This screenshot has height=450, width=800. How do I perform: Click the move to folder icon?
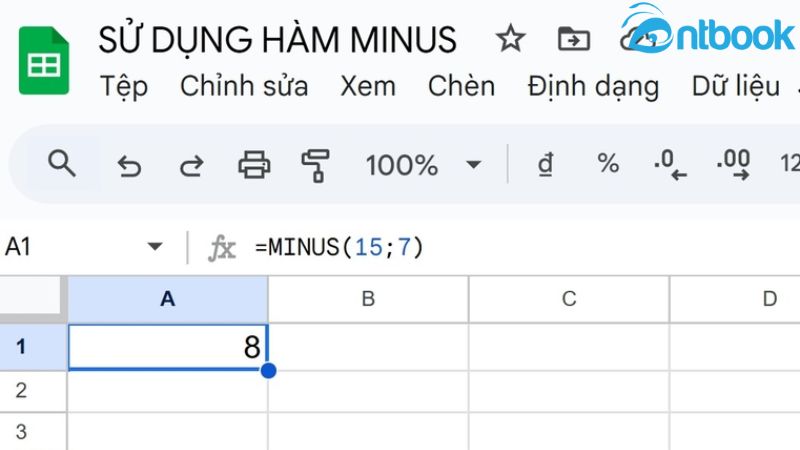click(573, 40)
